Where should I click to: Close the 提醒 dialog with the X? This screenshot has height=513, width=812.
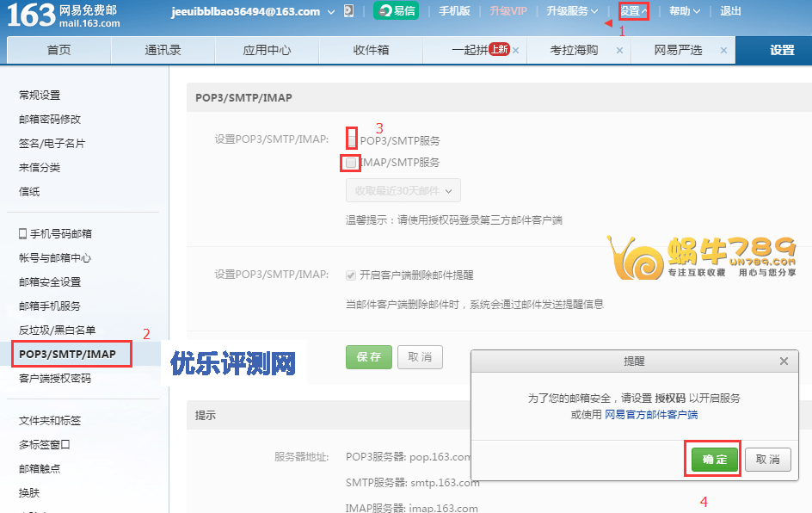point(784,362)
